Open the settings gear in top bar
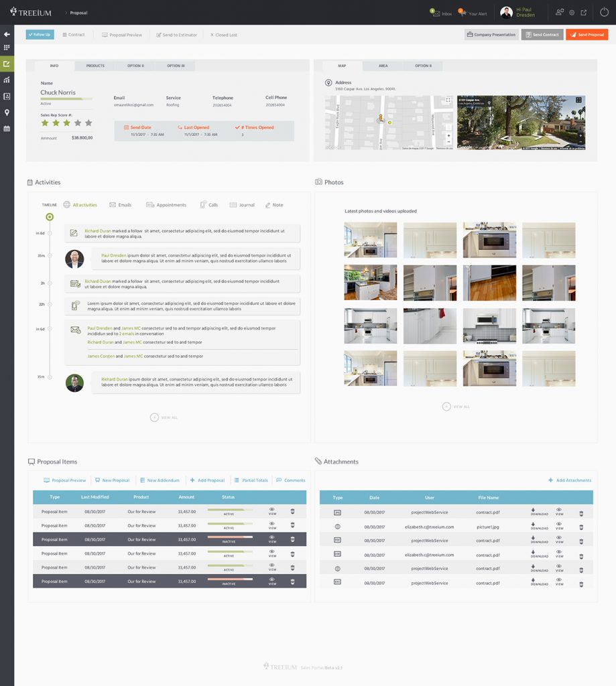Viewport: 616px width, 686px height. (x=572, y=13)
